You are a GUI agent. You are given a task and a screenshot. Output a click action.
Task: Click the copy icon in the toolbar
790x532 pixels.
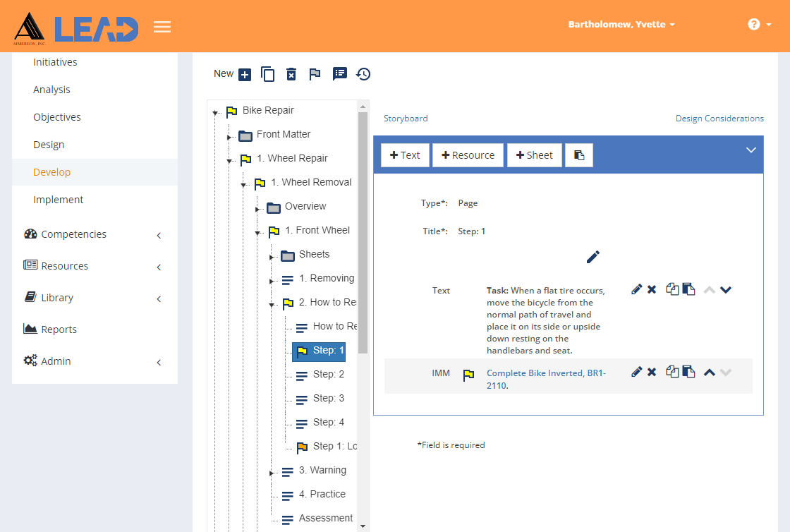click(267, 74)
